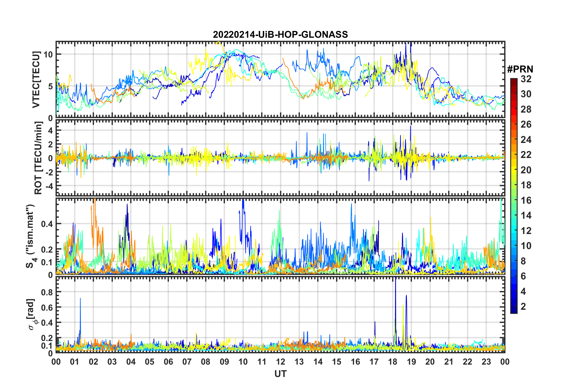The width and height of the screenshot is (561, 392).
Task: Click ROT axis tick label -2
Action: click(x=49, y=172)
